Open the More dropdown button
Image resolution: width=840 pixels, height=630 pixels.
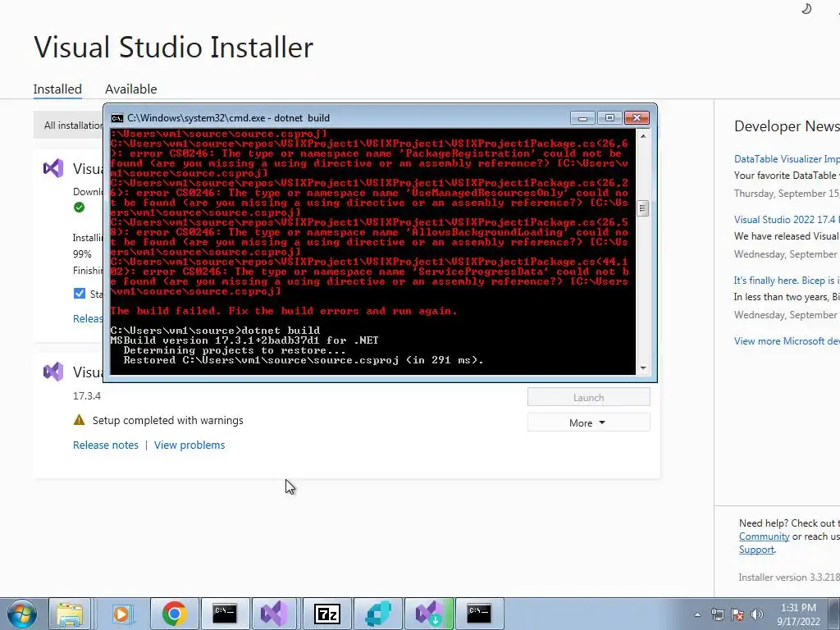click(x=588, y=422)
